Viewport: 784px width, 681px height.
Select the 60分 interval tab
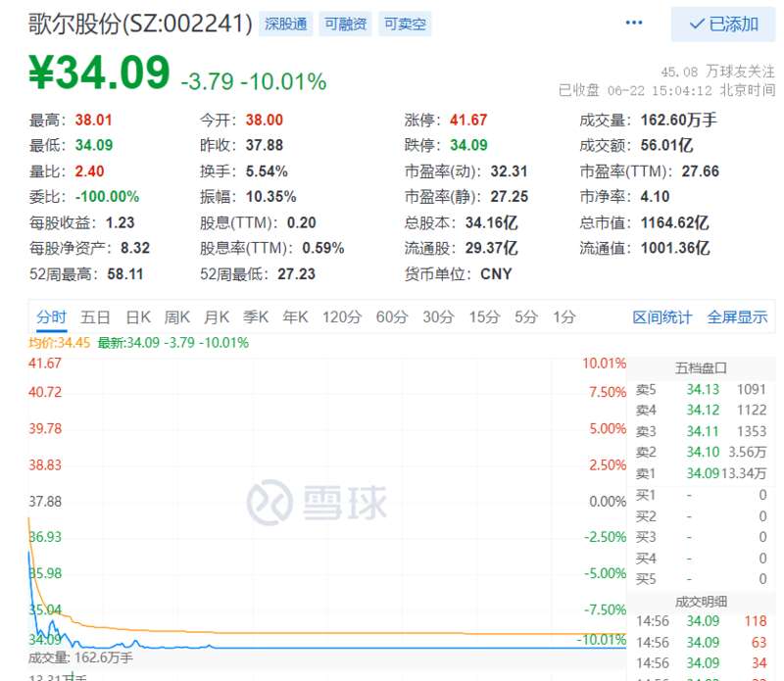pos(392,317)
